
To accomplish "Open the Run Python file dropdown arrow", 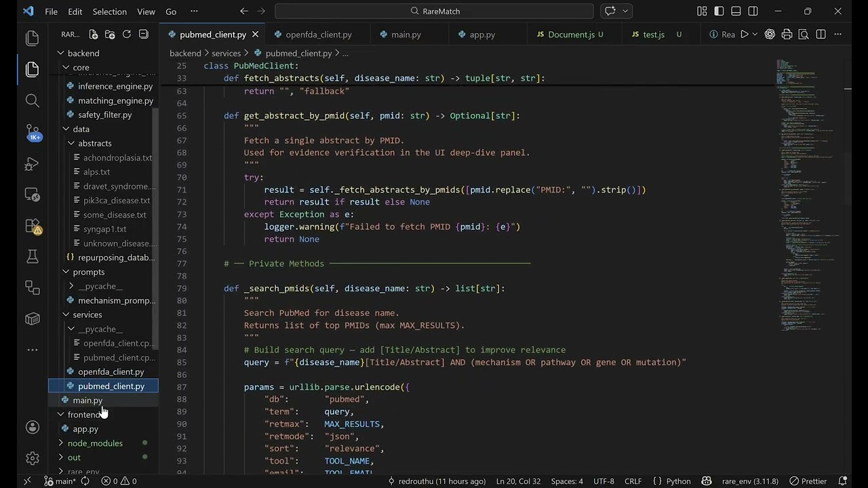I will click(x=756, y=35).
